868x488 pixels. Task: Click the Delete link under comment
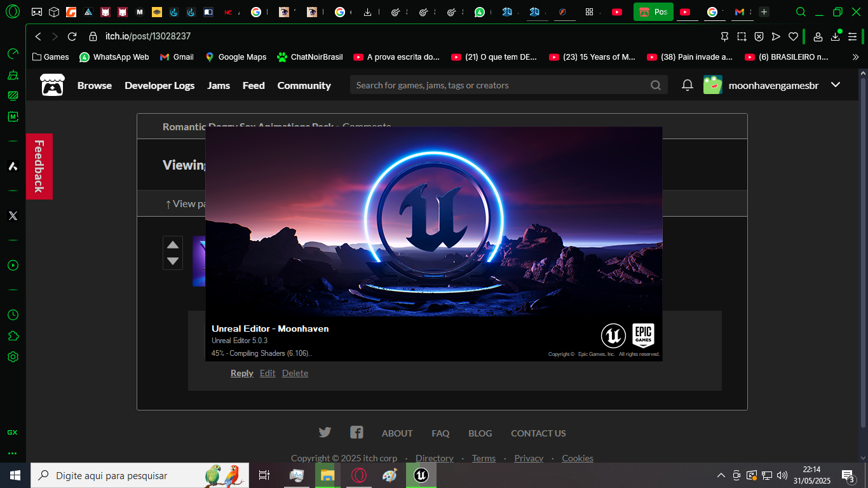(x=295, y=373)
